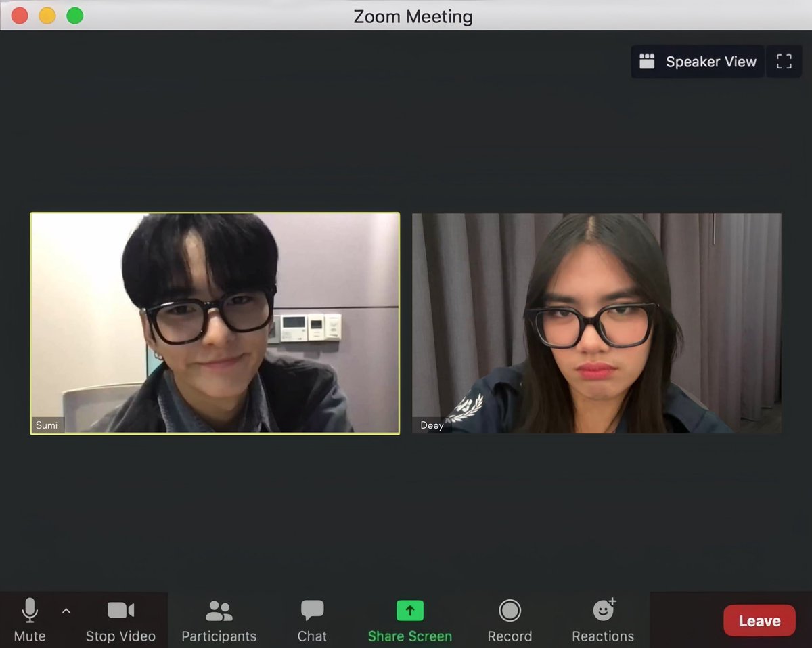Click the Sumi name label
Viewport: 812px width, 648px height.
47,425
